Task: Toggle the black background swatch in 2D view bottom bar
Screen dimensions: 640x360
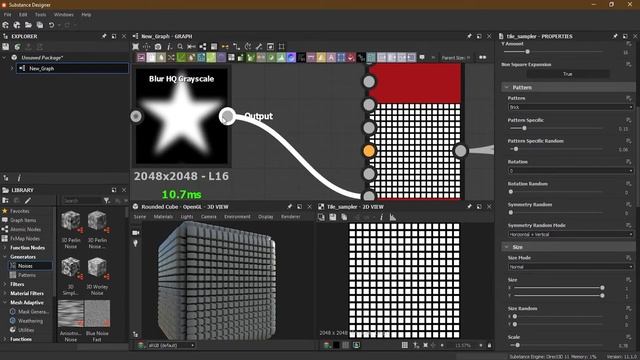Action: (336, 345)
